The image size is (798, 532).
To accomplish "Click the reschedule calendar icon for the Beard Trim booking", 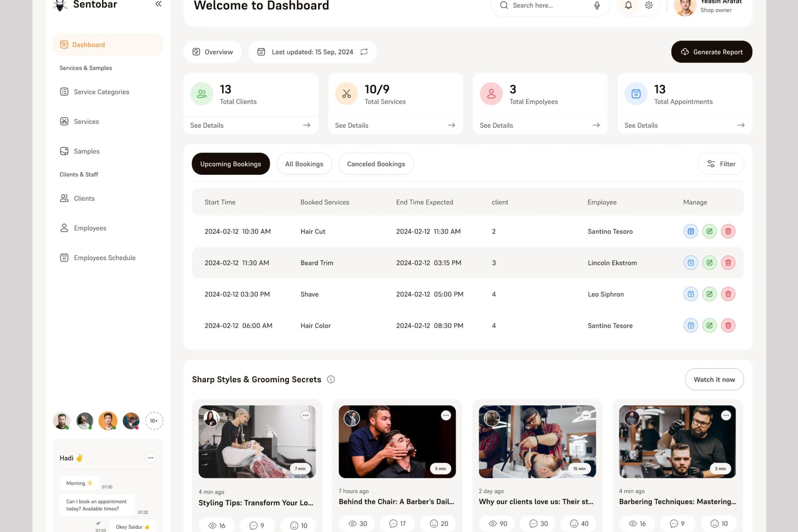I will [x=690, y=262].
